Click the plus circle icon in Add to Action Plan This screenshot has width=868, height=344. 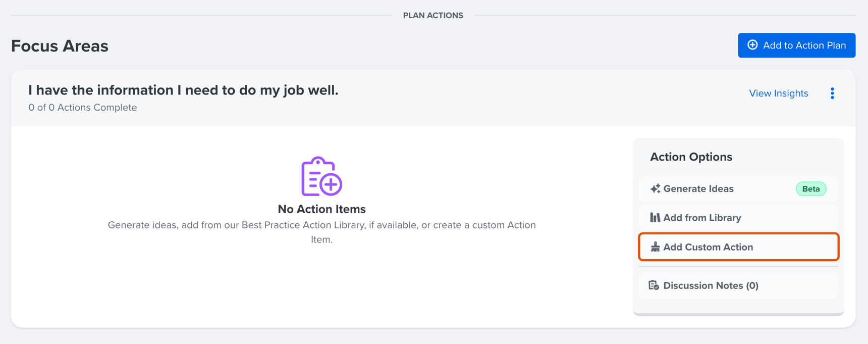pos(752,45)
